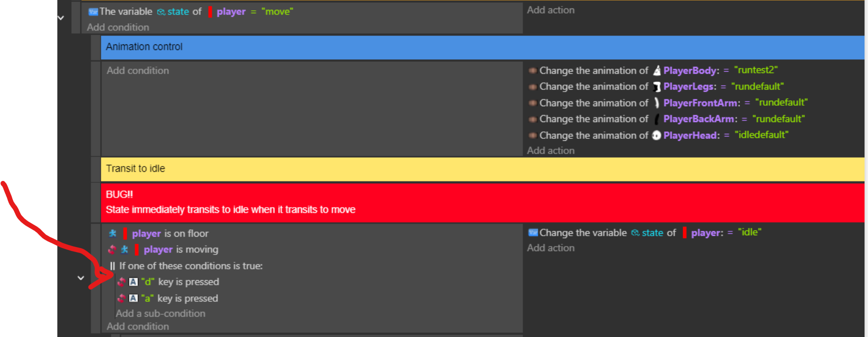Add a sub-condition under the OR block

(160, 313)
